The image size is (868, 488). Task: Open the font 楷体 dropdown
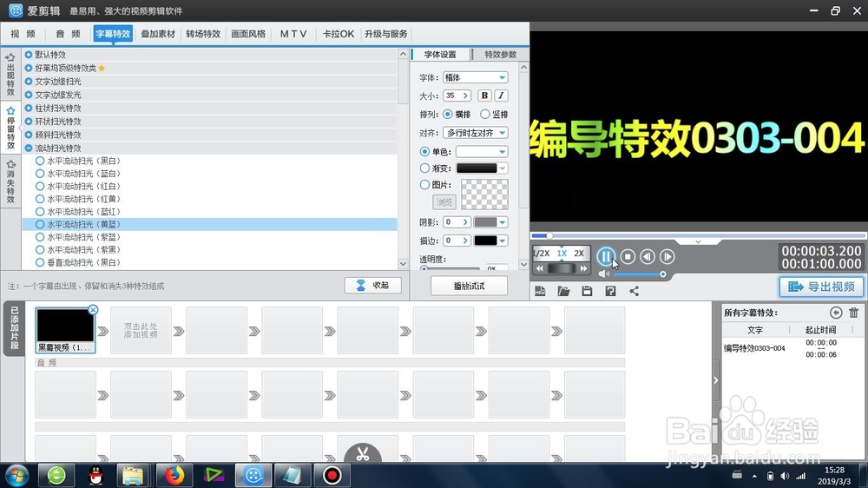476,77
